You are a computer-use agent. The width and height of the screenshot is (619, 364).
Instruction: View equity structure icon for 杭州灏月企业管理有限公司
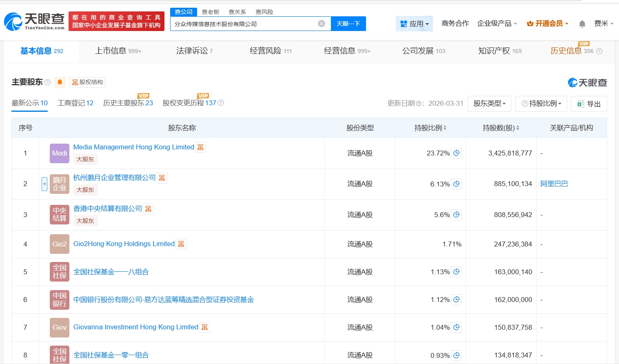pyautogui.click(x=162, y=178)
